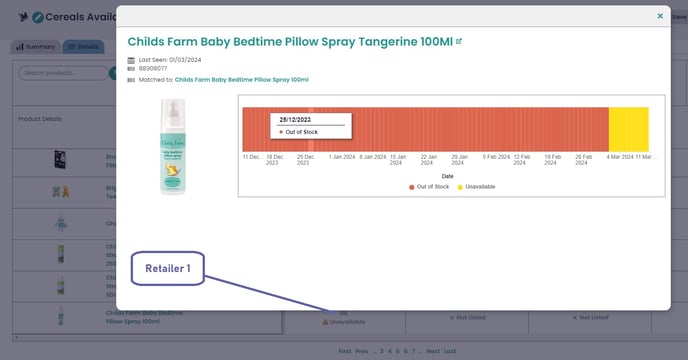Click the bird logo icon in header
Screen dimensions: 688x360
23,17
